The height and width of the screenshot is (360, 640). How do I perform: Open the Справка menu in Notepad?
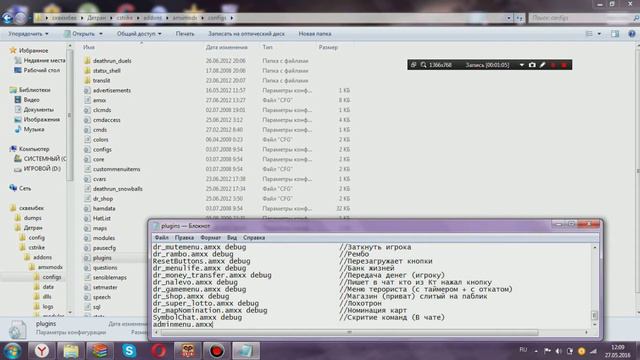(x=254, y=238)
